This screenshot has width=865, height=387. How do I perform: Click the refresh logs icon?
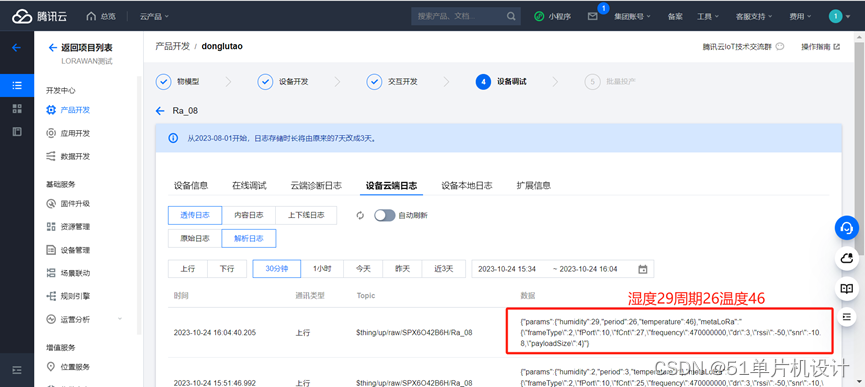pos(360,216)
